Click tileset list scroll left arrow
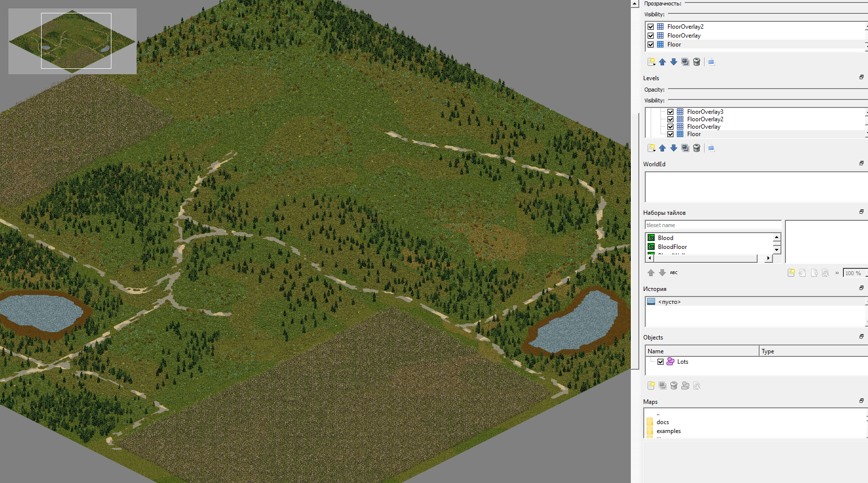Viewport: 868px width, 483px height. pos(650,258)
